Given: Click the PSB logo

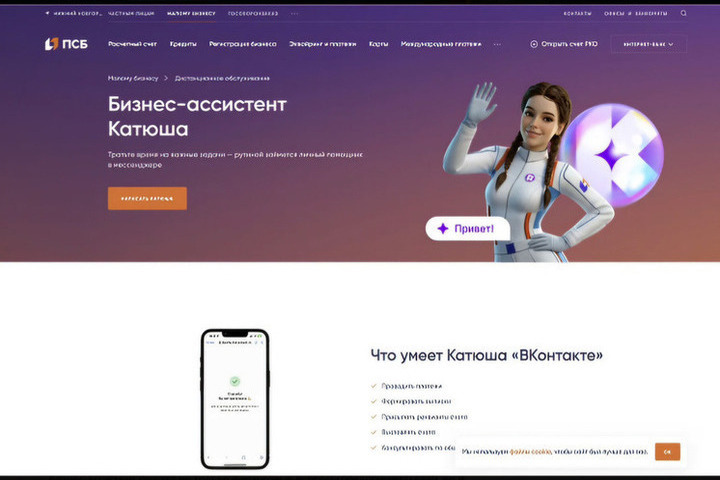Looking at the screenshot, I should point(66,44).
